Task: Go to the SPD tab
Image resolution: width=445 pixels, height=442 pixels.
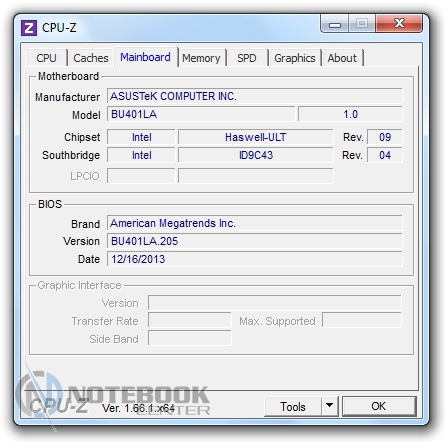Action: 247,58
